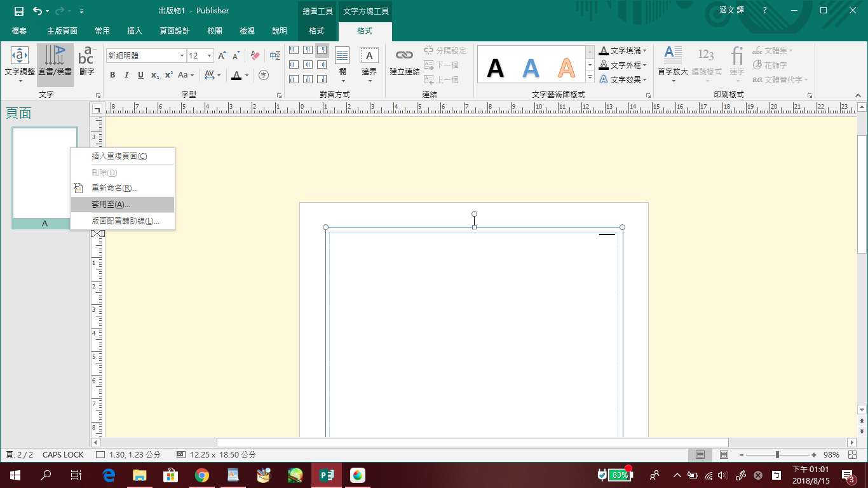Click the increase font size icon
868x488 pixels.
[222, 56]
